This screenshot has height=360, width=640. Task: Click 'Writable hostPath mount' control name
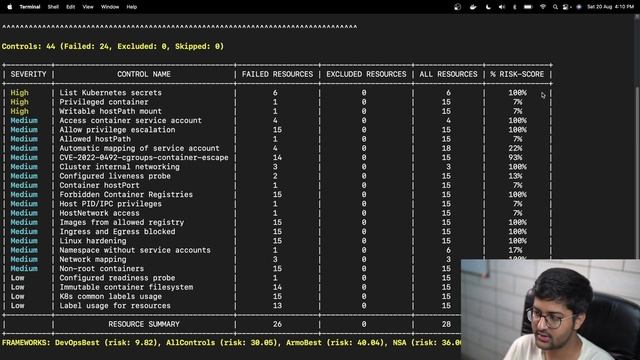pos(111,111)
